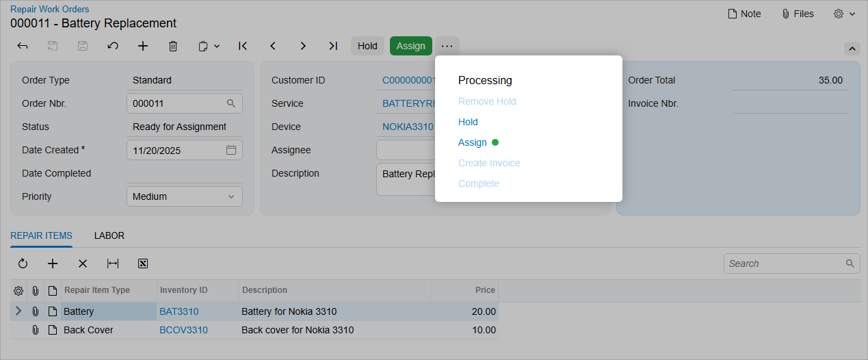This screenshot has width=868, height=360.
Task: Add a new record with the plus icon
Action: point(143,46)
